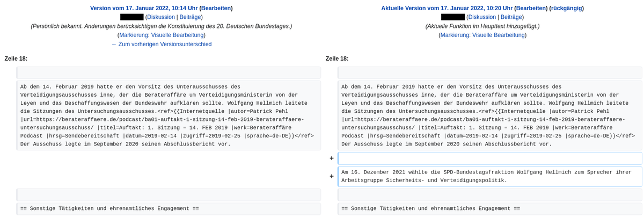Open Markierung link in left column

pos(134,35)
